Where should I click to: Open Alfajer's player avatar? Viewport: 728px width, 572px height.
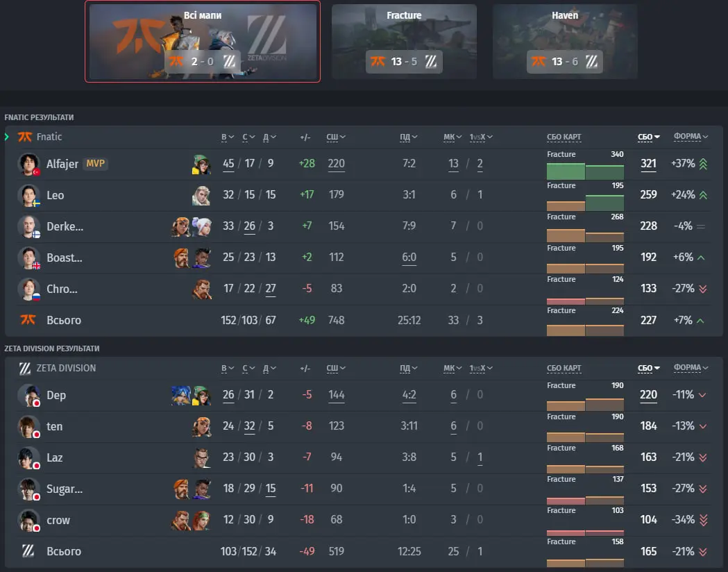(x=28, y=164)
